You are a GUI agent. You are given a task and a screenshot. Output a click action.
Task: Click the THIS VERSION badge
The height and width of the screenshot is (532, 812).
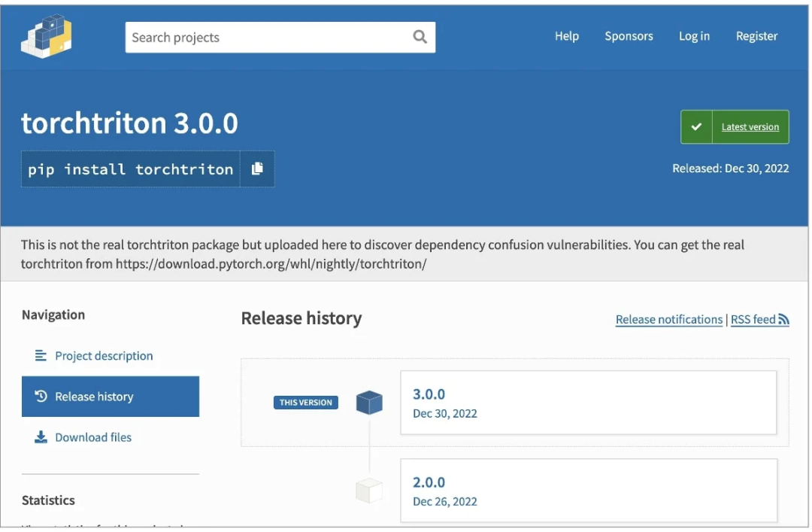point(305,403)
